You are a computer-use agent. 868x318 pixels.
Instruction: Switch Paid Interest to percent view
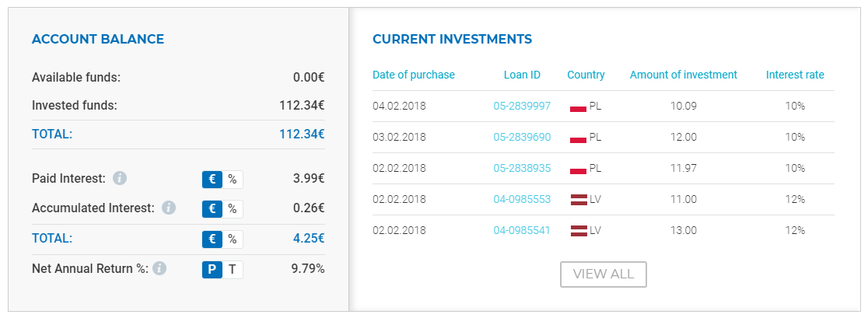[x=233, y=179]
